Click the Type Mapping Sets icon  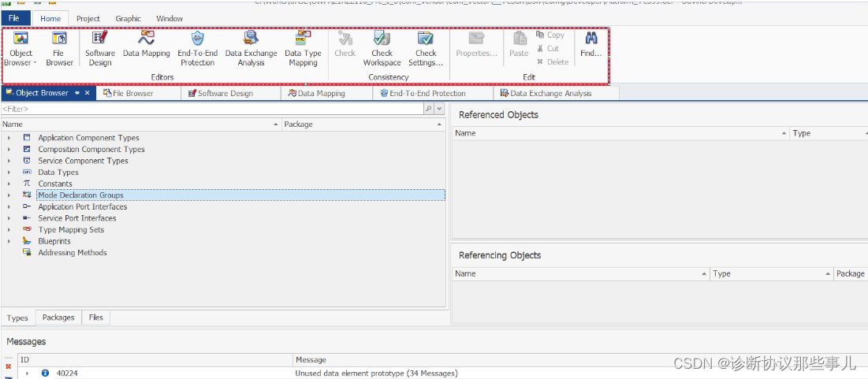27,229
